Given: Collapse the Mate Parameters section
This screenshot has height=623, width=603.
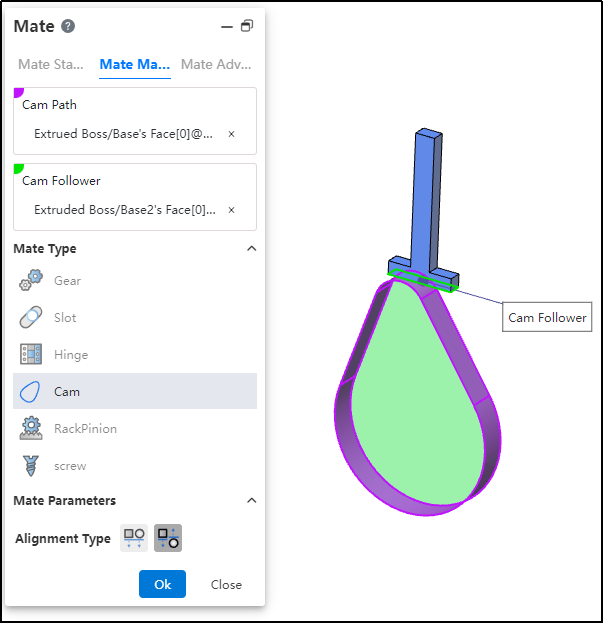Looking at the screenshot, I should click(251, 500).
